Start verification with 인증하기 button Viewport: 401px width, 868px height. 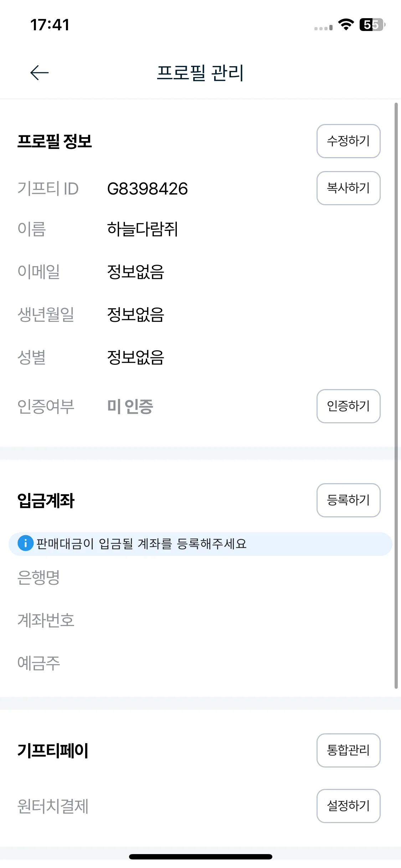(x=348, y=406)
